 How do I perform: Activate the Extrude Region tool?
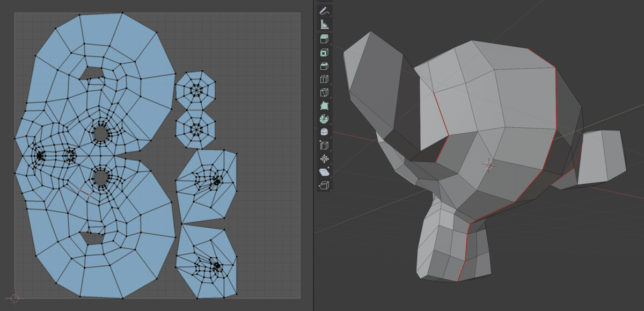click(x=324, y=39)
